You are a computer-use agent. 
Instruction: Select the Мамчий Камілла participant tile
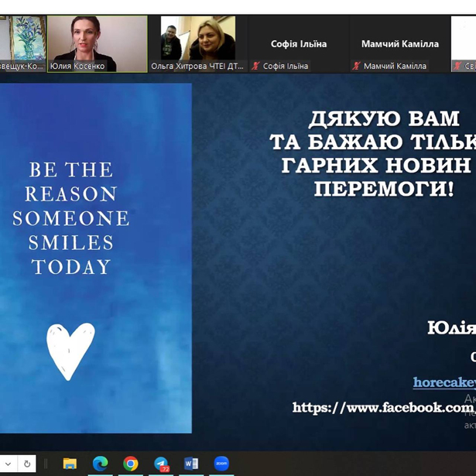[x=400, y=44]
